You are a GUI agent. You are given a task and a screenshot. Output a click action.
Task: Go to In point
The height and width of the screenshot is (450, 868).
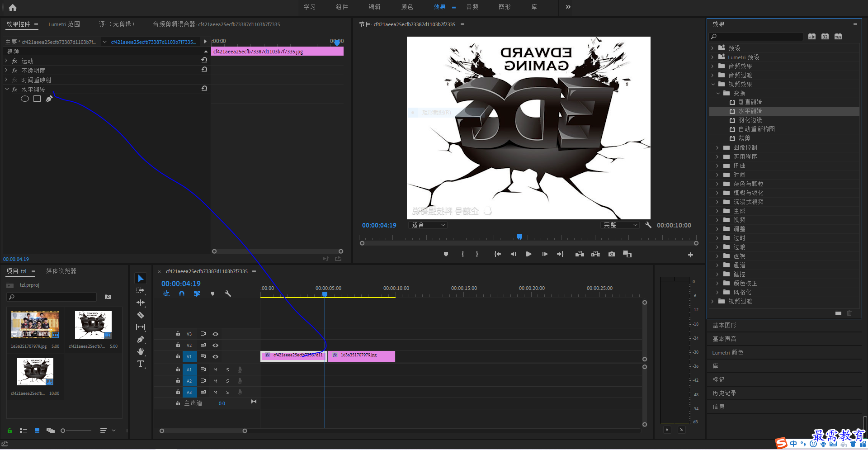click(x=497, y=254)
